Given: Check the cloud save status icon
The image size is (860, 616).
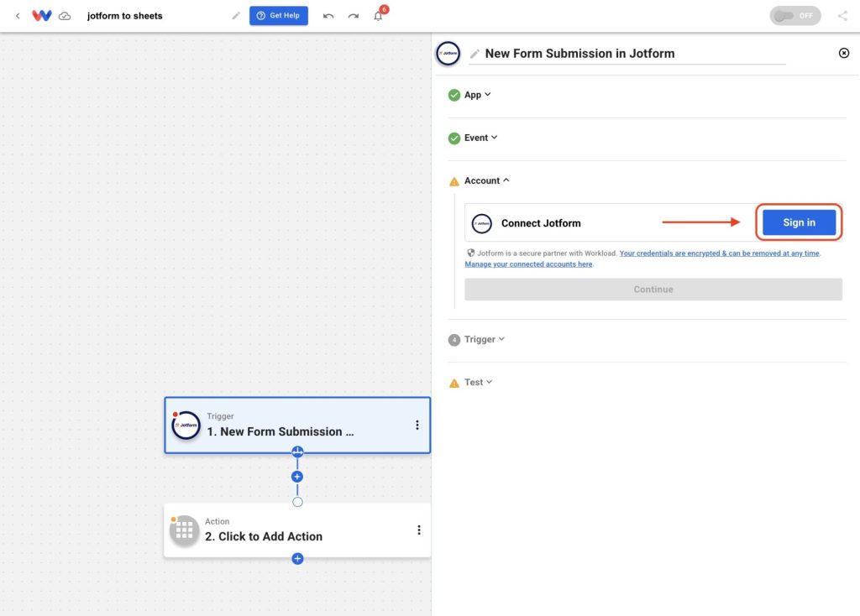Looking at the screenshot, I should [x=65, y=16].
